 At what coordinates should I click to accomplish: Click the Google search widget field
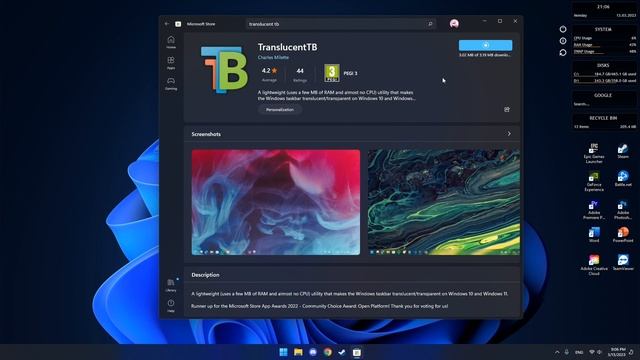coord(604,104)
